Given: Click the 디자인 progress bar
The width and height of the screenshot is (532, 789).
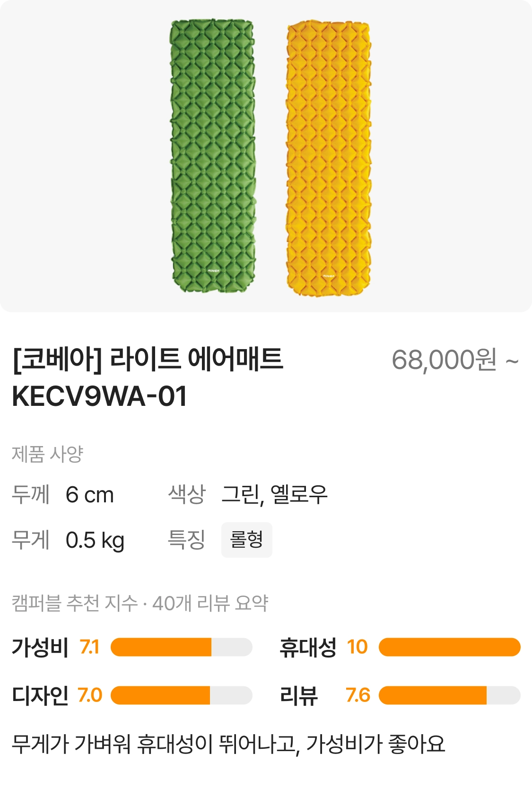Looking at the screenshot, I should coord(181,695).
